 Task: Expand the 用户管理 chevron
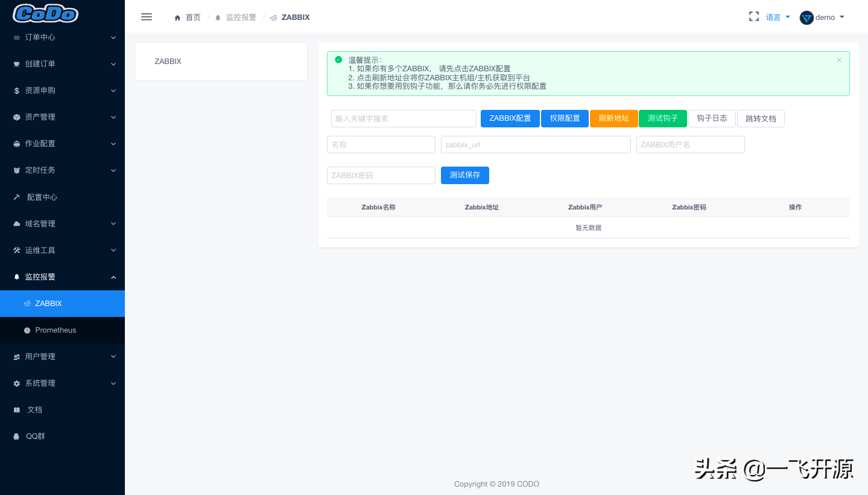pyautogui.click(x=113, y=357)
